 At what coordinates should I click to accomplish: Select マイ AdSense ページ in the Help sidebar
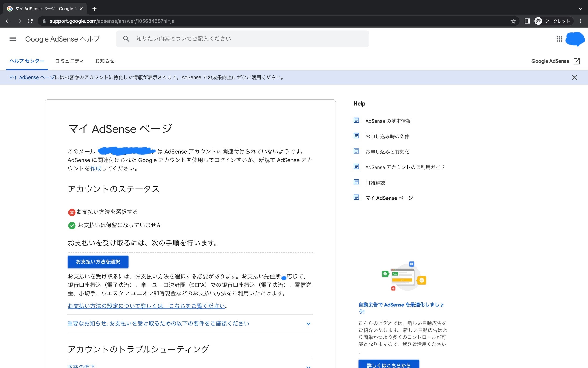click(389, 198)
